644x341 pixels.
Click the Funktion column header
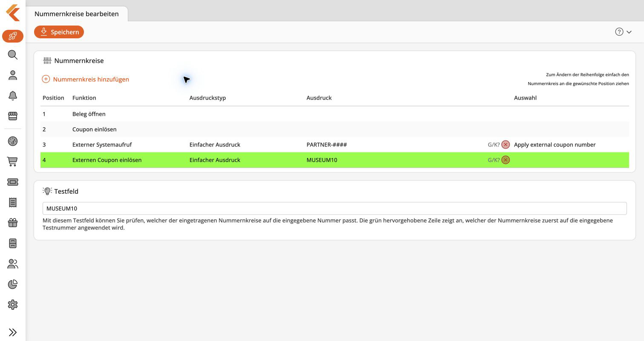tap(84, 98)
